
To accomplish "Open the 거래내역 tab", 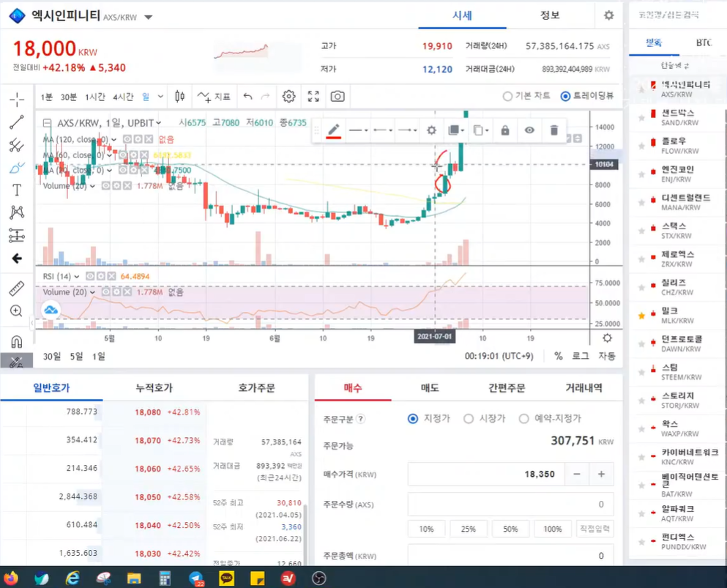I will pyautogui.click(x=584, y=387).
